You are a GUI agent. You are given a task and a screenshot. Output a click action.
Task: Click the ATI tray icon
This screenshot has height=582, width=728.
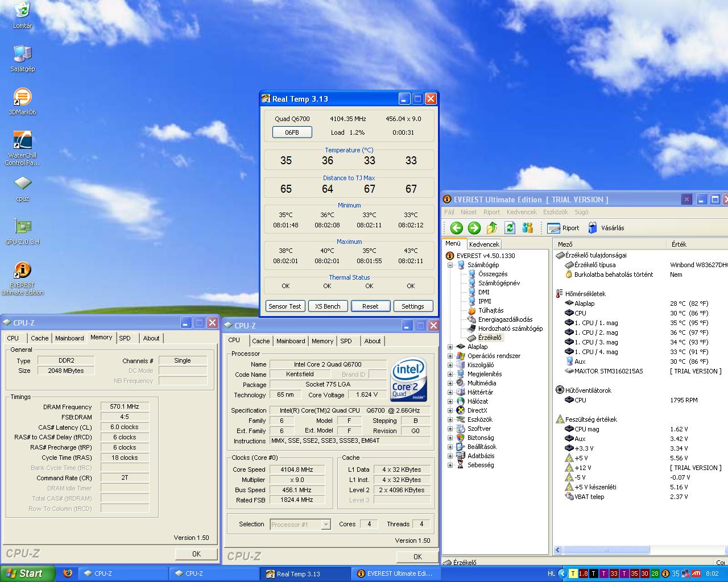[x=695, y=573]
